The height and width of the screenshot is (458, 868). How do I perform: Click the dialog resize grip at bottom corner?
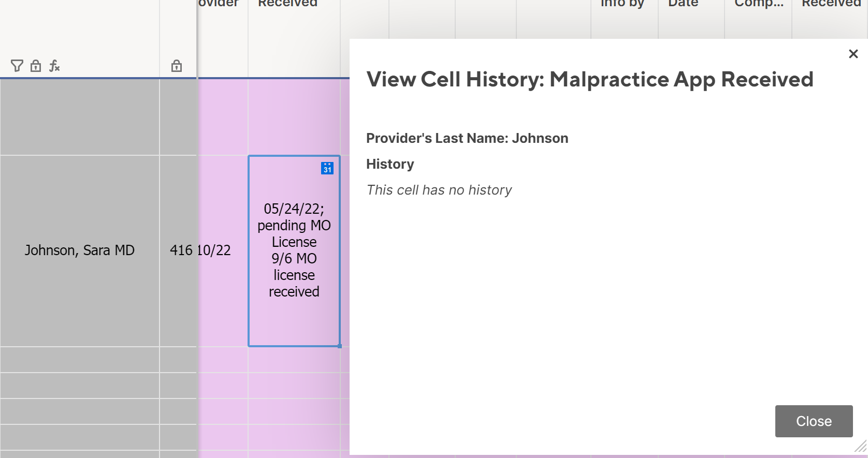pos(861,446)
